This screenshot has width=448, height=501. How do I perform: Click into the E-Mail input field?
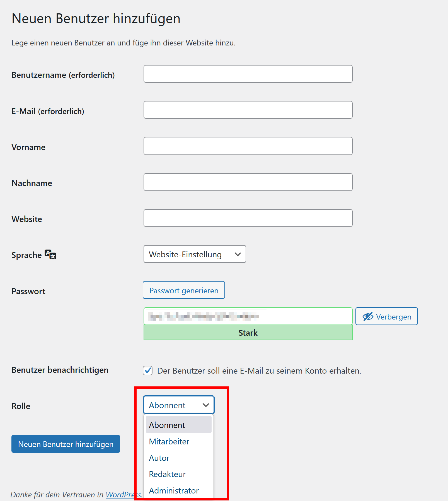pos(248,110)
